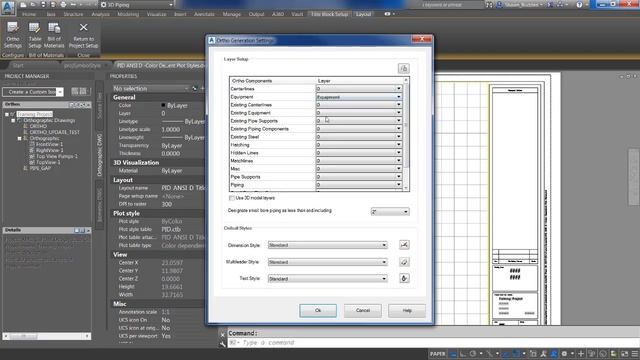The width and height of the screenshot is (640, 360).
Task: Click the layer setup icon button above the table
Action: (403, 68)
